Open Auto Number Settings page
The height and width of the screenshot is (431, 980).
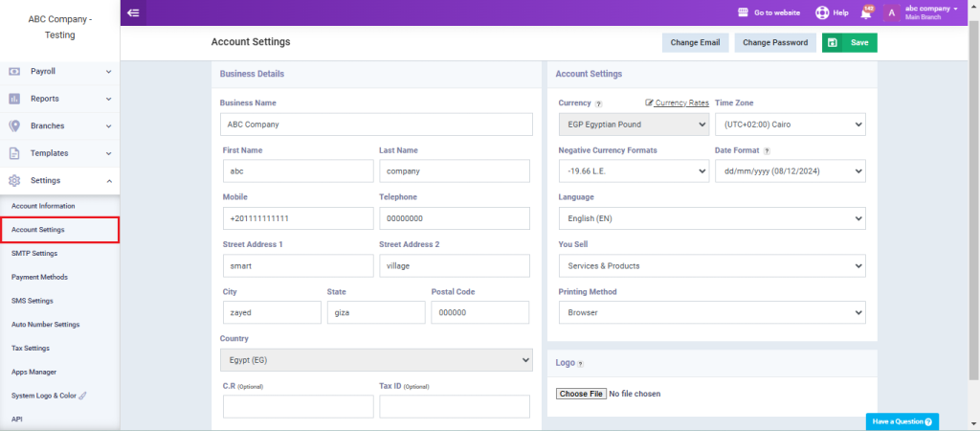45,325
